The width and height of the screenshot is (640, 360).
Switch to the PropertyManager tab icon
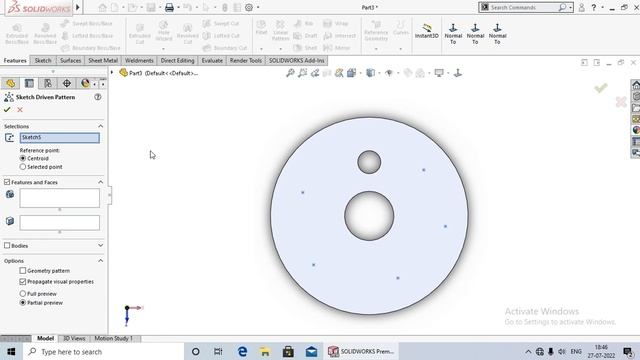[x=29, y=83]
